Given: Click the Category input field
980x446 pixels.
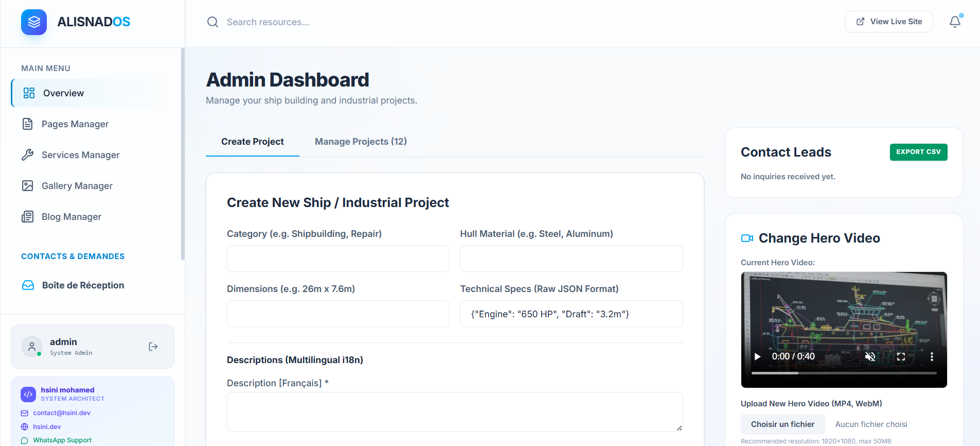Looking at the screenshot, I should [x=338, y=259].
